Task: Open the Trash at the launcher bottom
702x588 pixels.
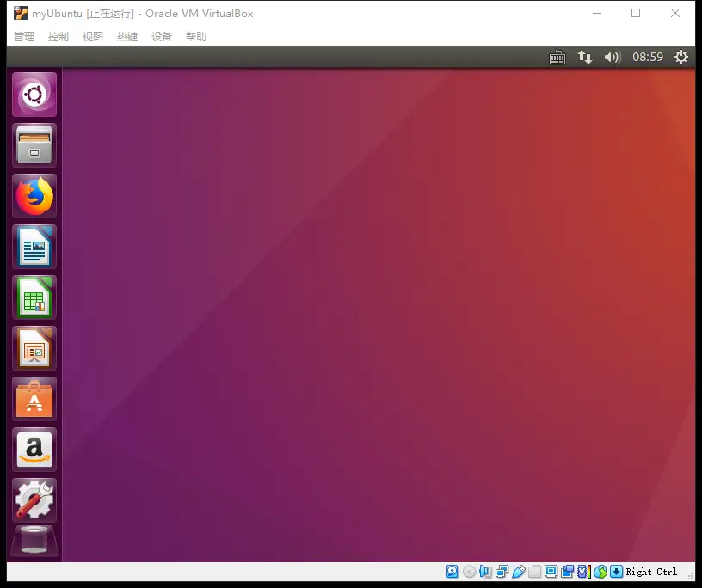Action: tap(34, 542)
